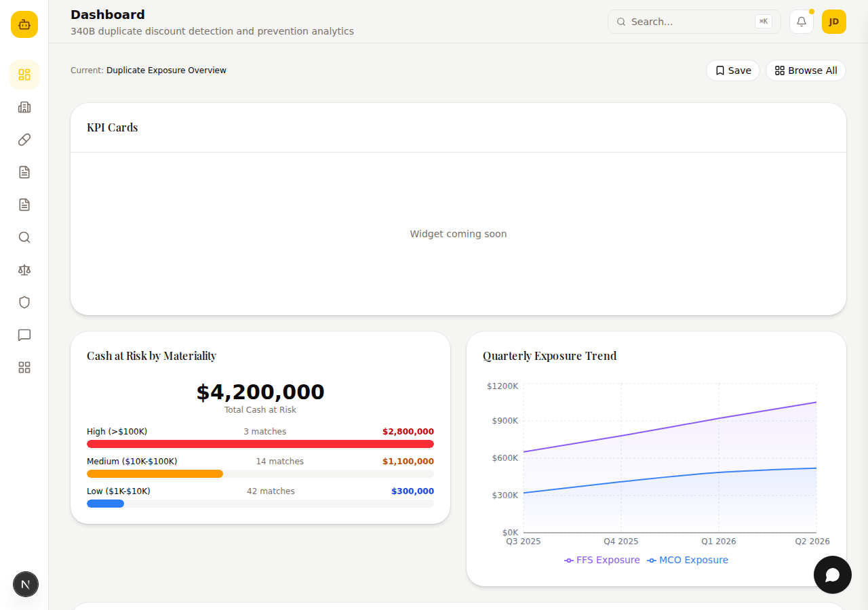Viewport: 868px width, 610px height.
Task: Click the Save button
Action: [733, 70]
